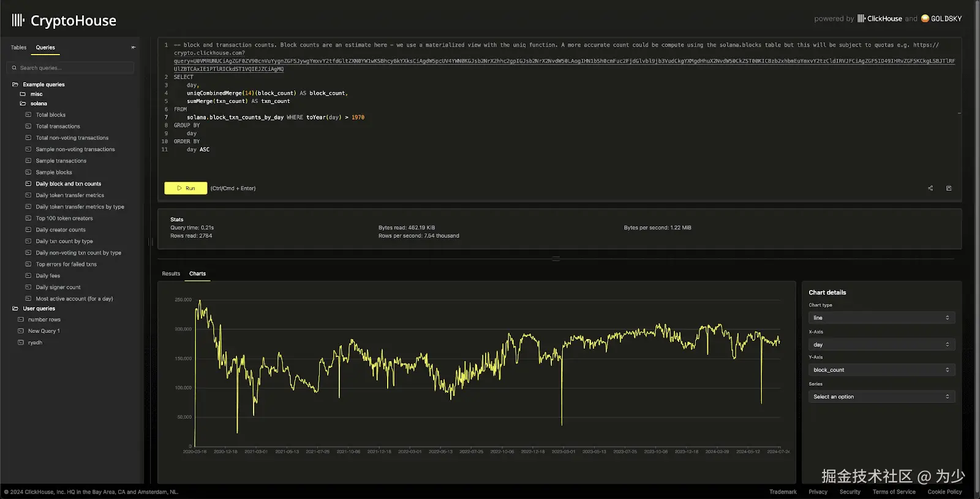
Task: Switch to the Tables tab
Action: (18, 47)
